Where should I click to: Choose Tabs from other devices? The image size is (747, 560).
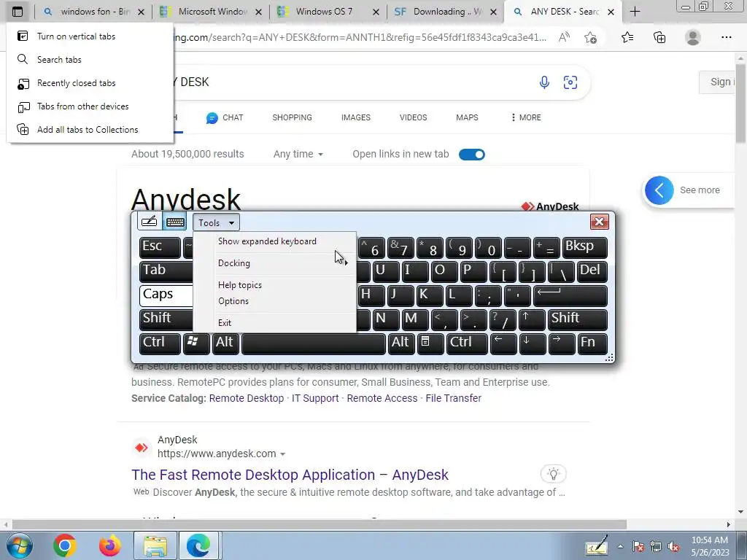(x=90, y=106)
